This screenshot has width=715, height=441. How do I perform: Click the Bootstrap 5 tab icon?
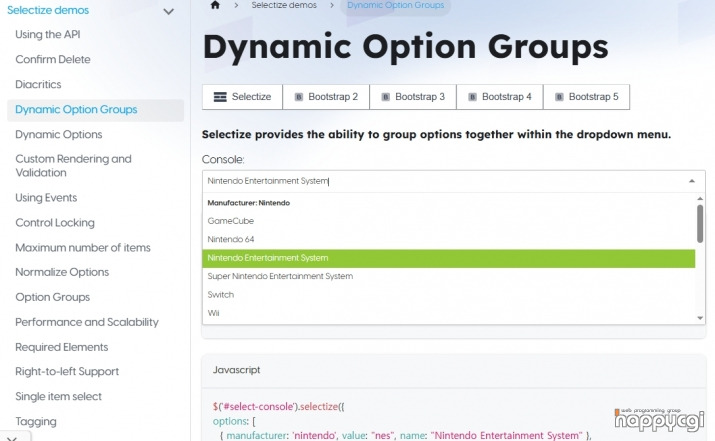coord(559,97)
